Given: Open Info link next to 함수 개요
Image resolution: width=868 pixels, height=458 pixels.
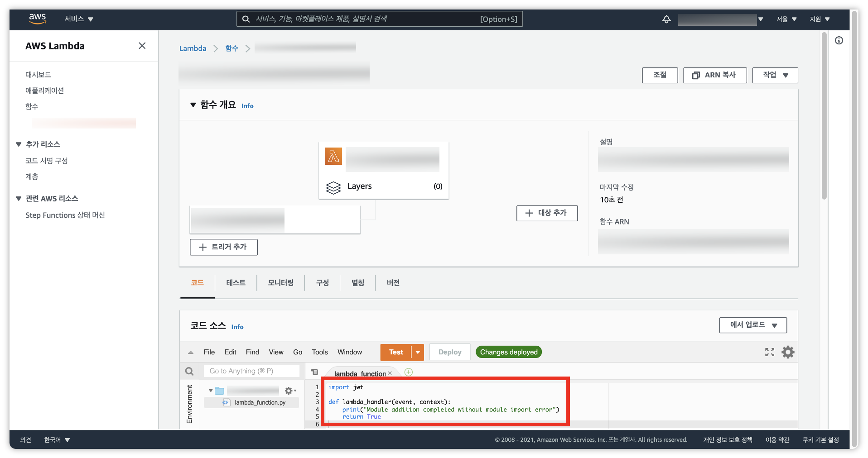Looking at the screenshot, I should 247,106.
